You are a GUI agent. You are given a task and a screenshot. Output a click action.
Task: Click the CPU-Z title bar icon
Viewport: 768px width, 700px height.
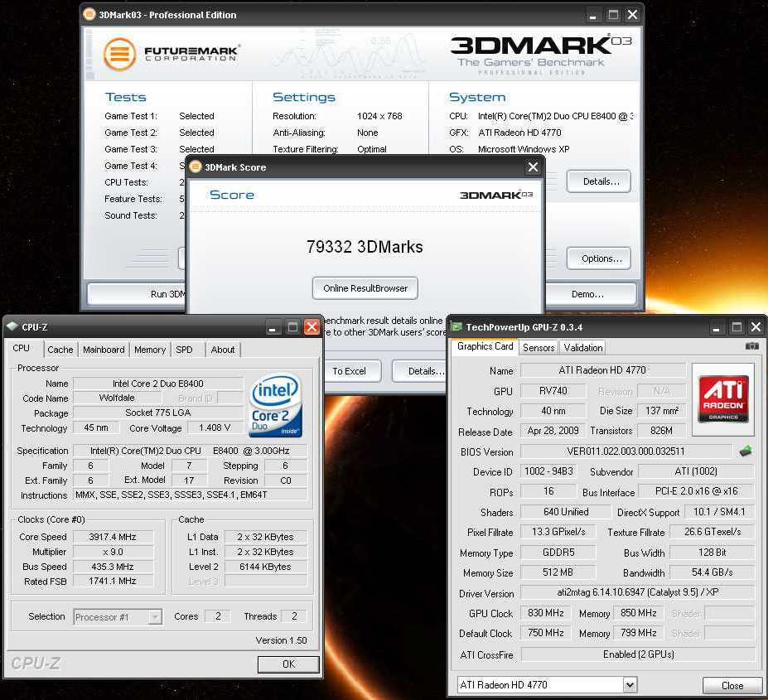(x=12, y=326)
